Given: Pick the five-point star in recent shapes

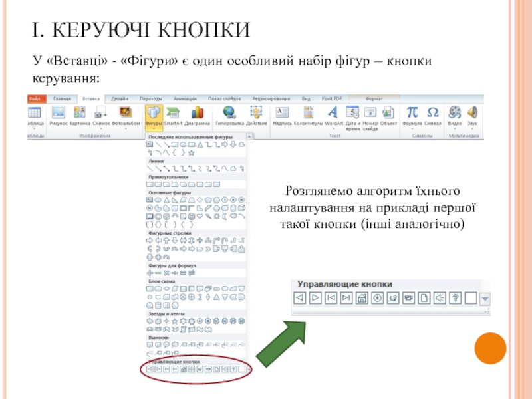Looking at the screenshot, I should 192,153.
